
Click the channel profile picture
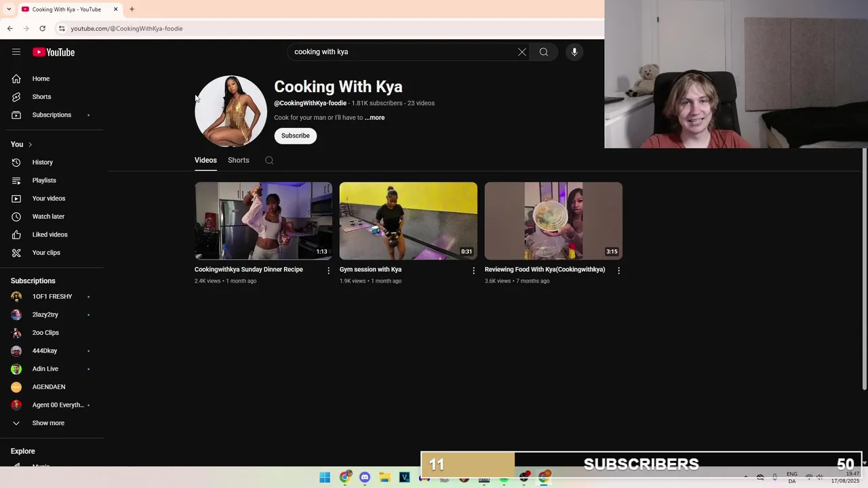[231, 111]
